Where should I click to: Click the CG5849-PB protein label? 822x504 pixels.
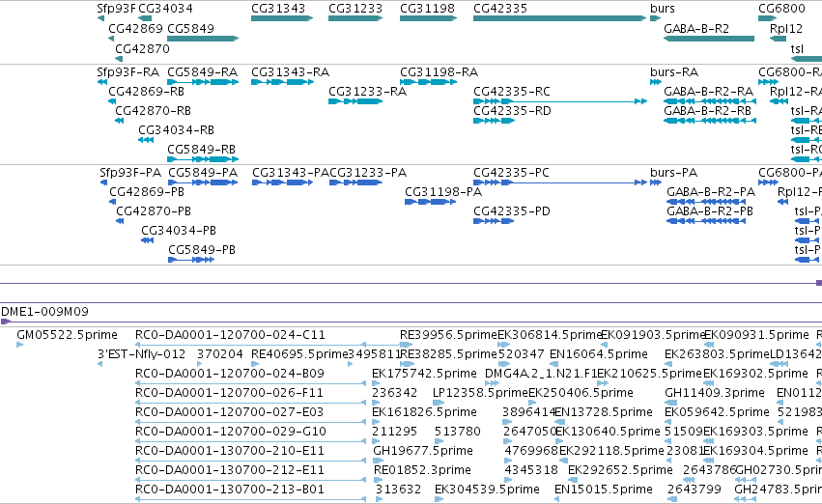pyautogui.click(x=202, y=250)
